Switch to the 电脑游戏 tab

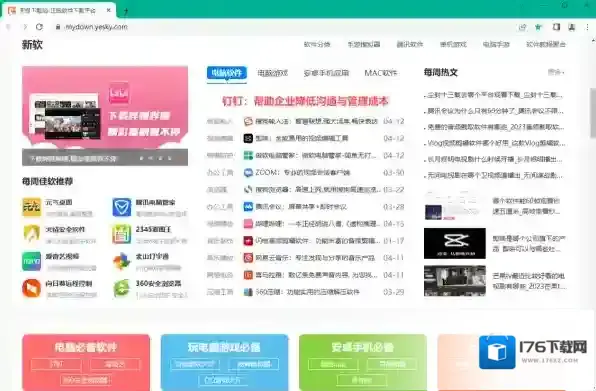point(273,73)
